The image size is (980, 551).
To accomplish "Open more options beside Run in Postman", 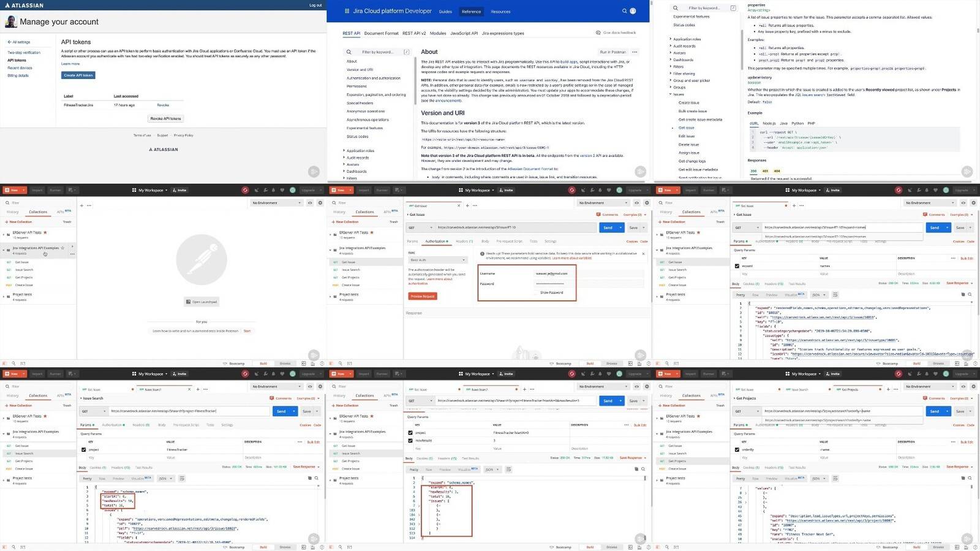I will [635, 52].
